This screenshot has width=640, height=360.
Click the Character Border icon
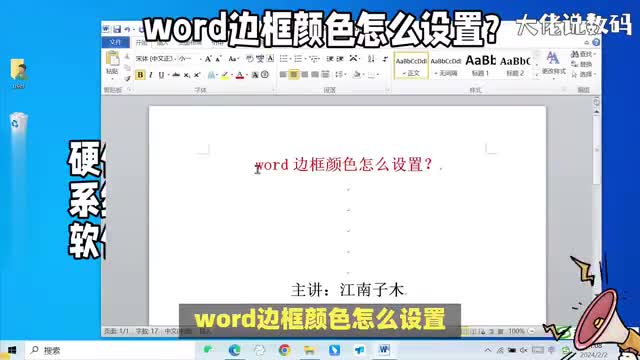click(270, 59)
